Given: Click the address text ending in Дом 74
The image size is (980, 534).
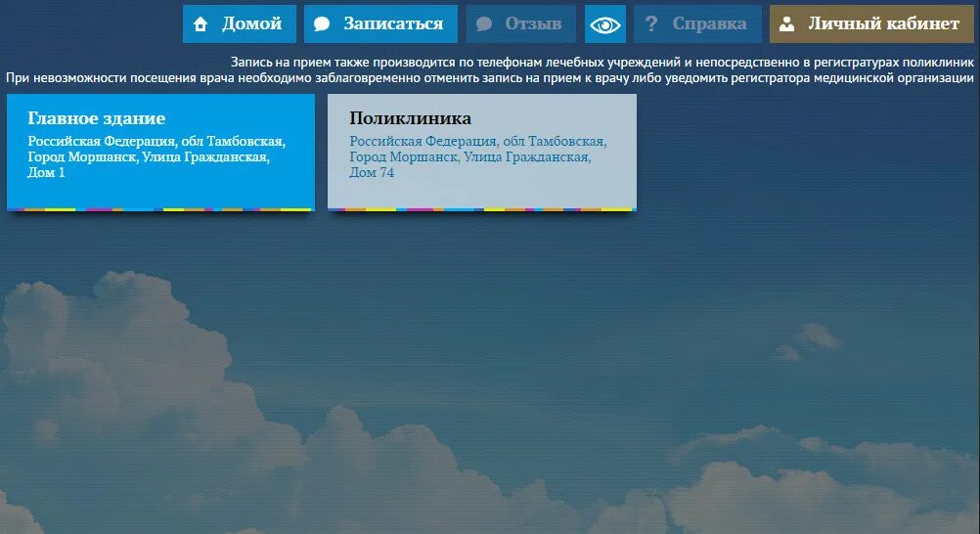Looking at the screenshot, I should click(x=478, y=156).
